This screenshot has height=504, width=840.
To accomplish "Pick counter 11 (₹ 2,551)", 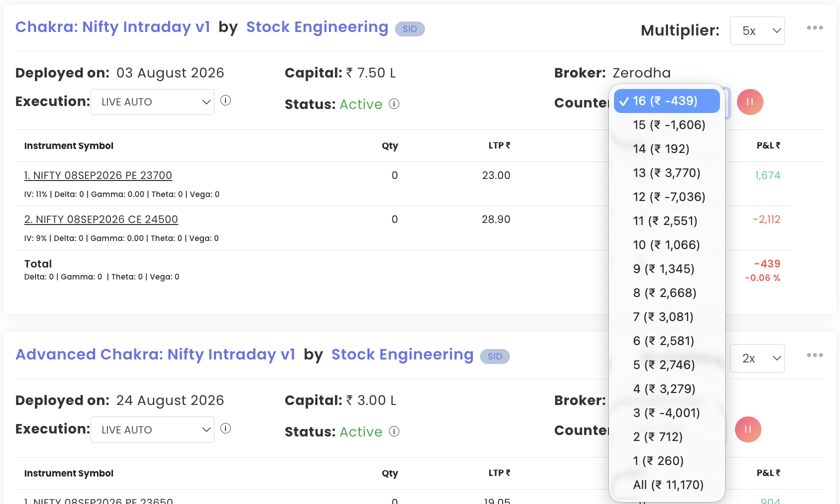I will [x=666, y=221].
